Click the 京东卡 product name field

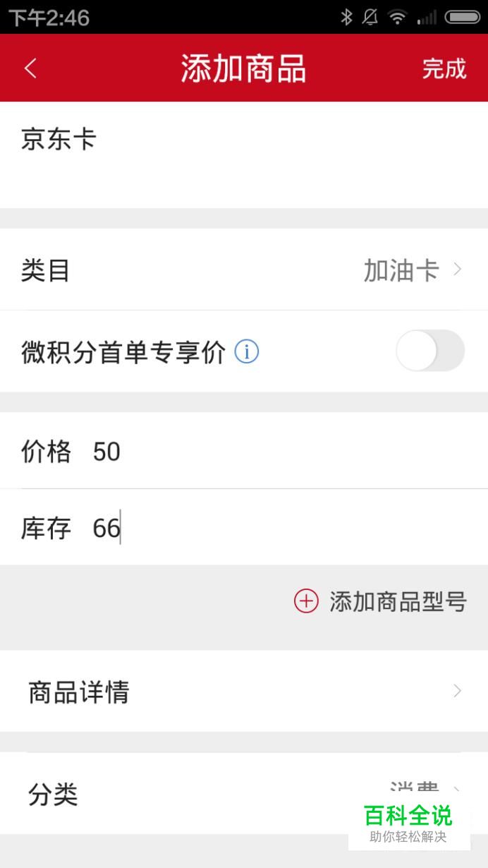243,154
